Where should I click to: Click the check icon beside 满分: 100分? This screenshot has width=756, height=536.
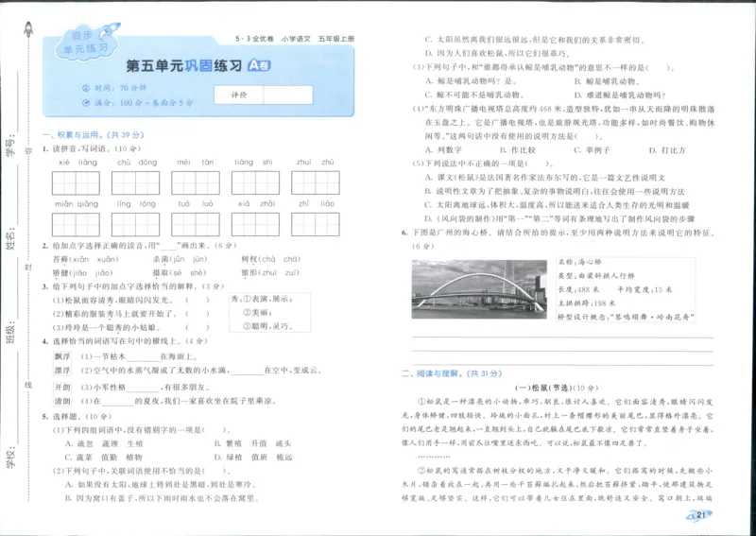click(86, 103)
